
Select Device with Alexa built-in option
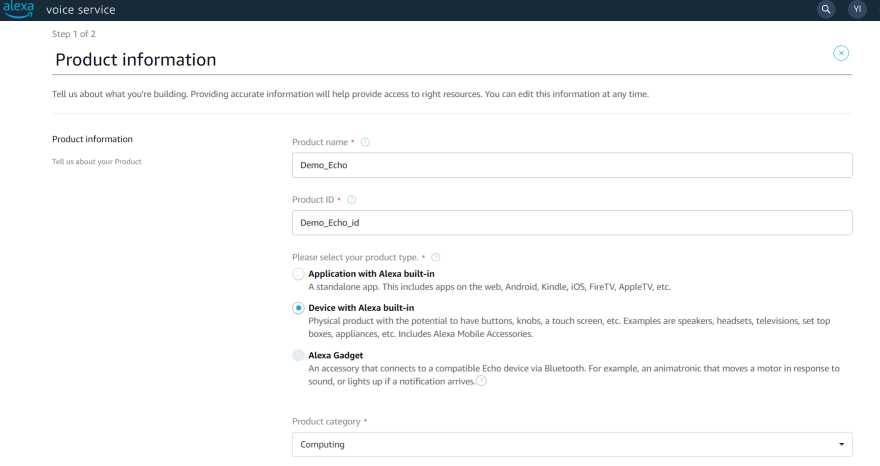(x=298, y=308)
